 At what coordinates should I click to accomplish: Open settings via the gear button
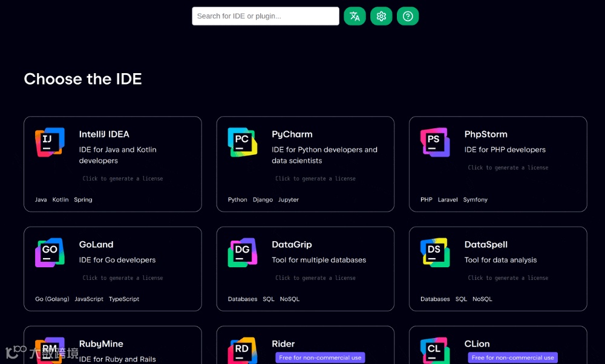point(381,16)
